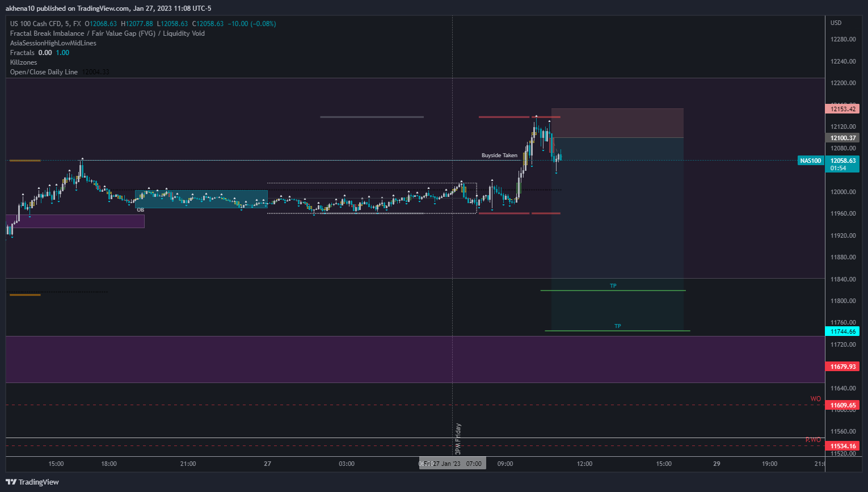Click the 03:00 time axis label
Screen dimensions: 868x492
[x=347, y=464]
